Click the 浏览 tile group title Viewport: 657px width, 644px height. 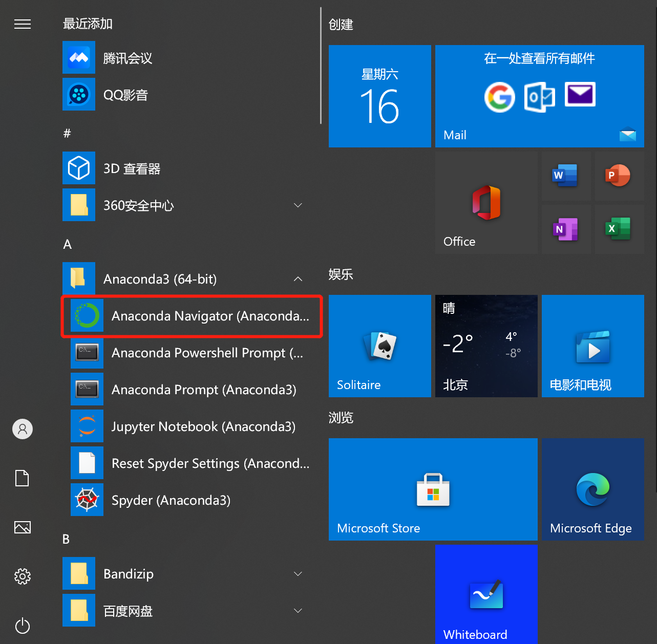pos(341,418)
